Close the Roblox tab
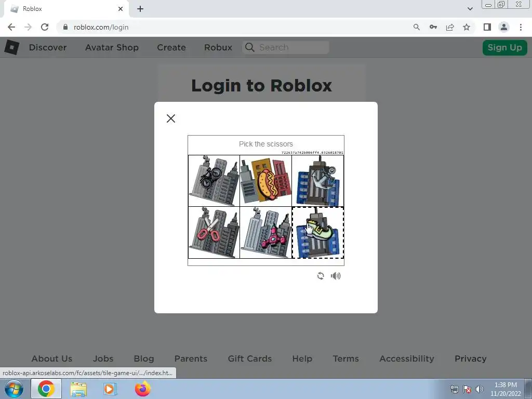This screenshot has width=532, height=399. pyautogui.click(x=121, y=9)
